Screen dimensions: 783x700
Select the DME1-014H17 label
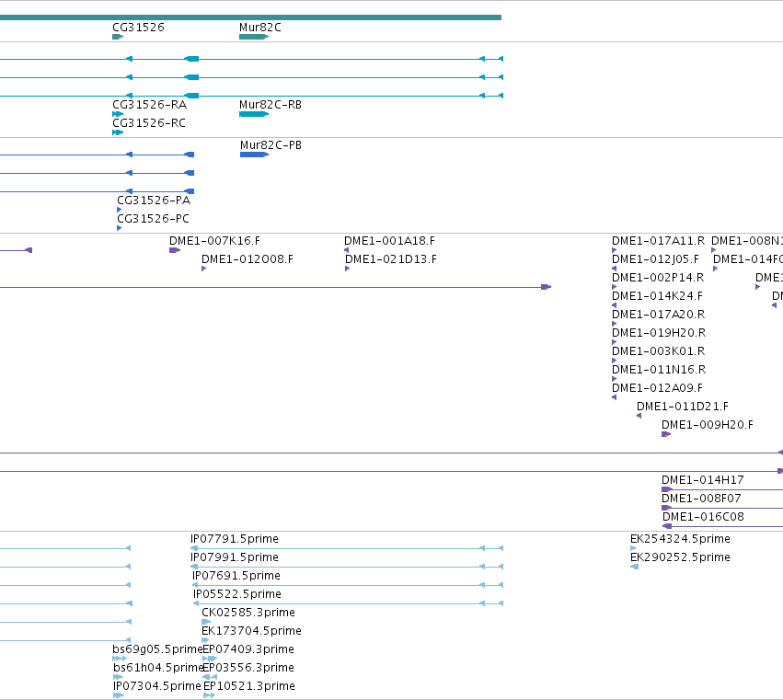703,481
